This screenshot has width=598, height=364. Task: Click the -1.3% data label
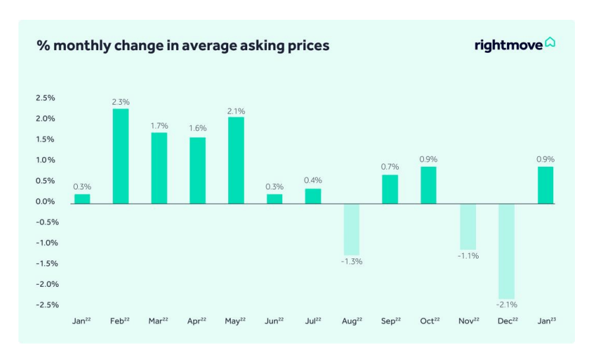coord(351,261)
